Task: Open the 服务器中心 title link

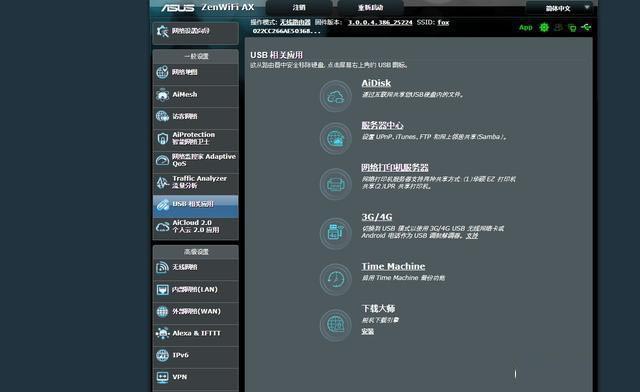Action: [x=382, y=125]
